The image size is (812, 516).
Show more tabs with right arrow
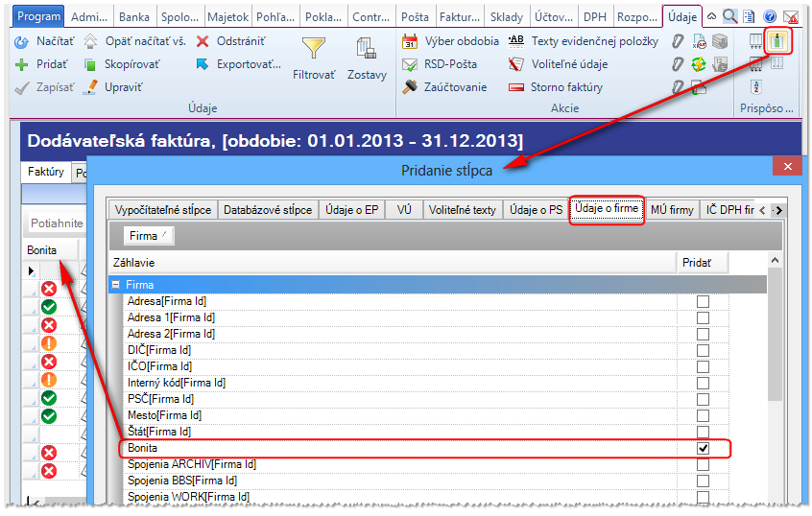(777, 210)
